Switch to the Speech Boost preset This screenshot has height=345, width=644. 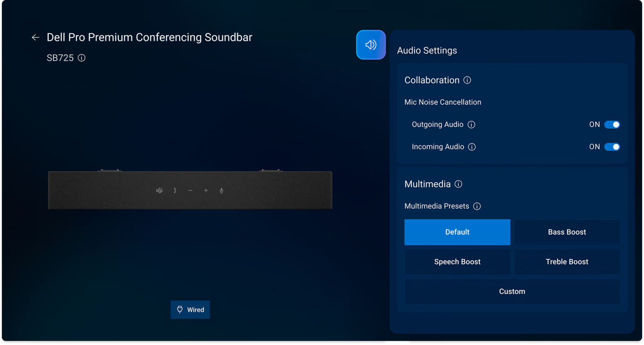[x=457, y=262]
